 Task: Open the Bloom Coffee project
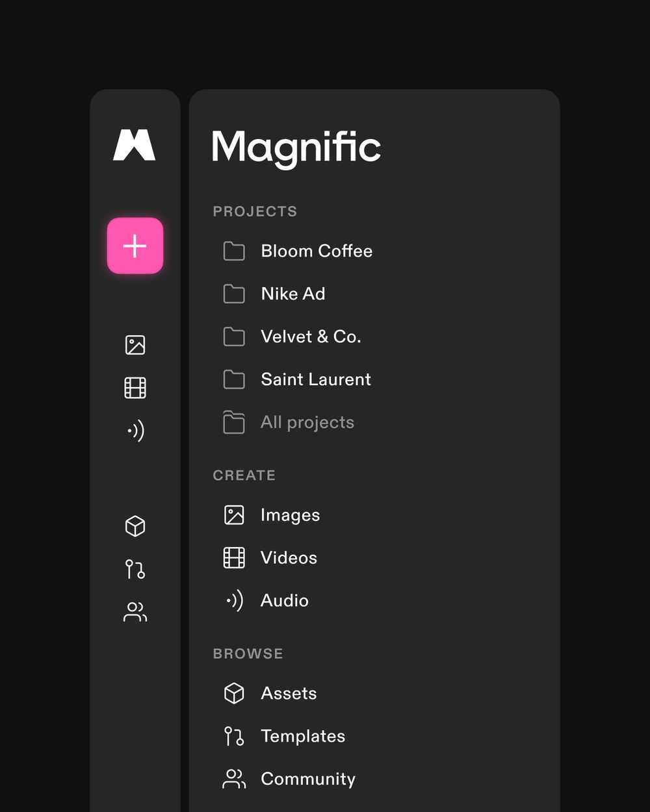(317, 251)
